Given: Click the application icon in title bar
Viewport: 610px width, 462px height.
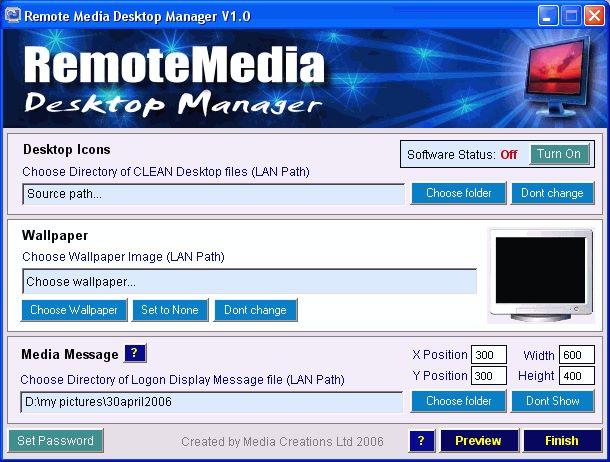Looking at the screenshot, I should (13, 15).
